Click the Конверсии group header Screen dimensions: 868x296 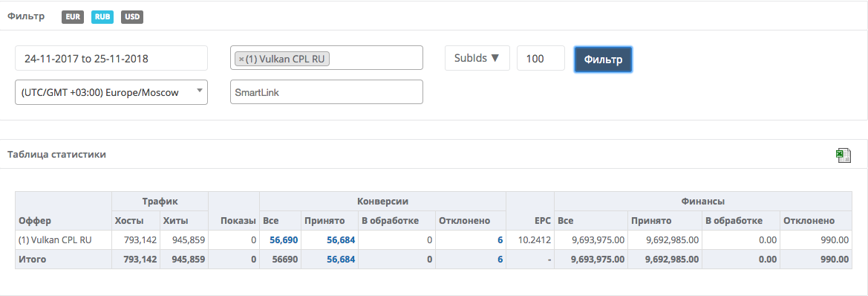tap(382, 202)
